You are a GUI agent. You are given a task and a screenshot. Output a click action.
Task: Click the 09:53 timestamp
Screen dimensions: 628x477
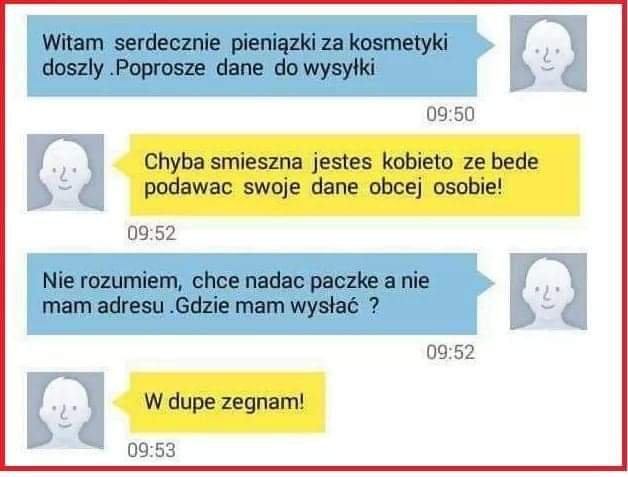tap(152, 451)
